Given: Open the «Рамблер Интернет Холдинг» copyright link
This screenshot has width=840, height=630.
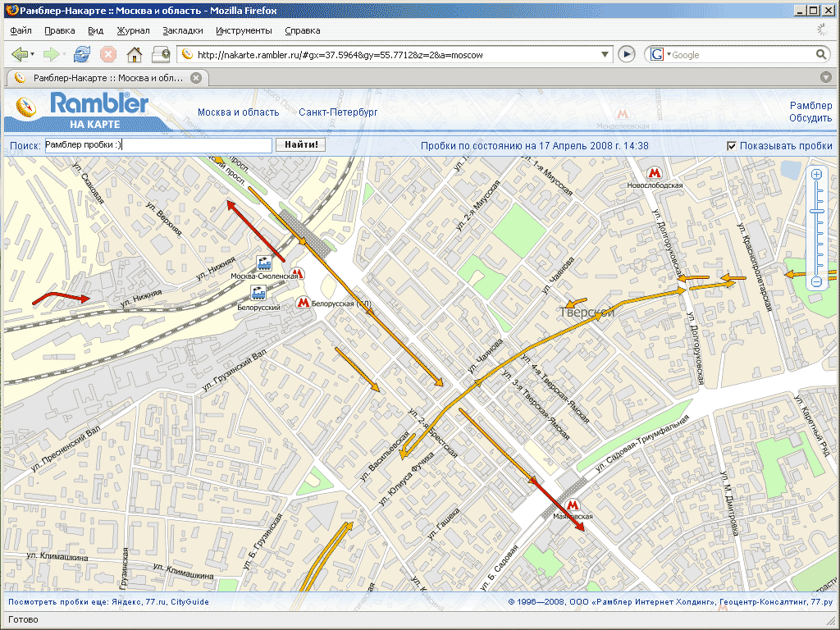Looking at the screenshot, I should (653, 602).
